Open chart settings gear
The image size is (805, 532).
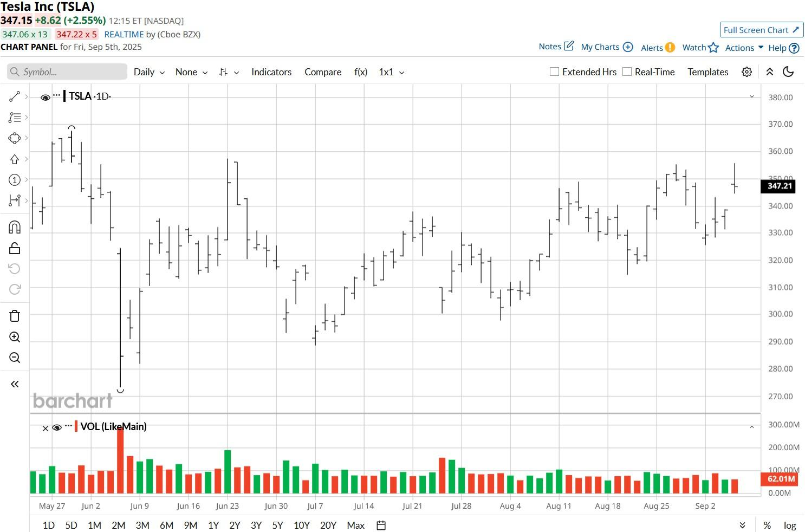coord(746,72)
